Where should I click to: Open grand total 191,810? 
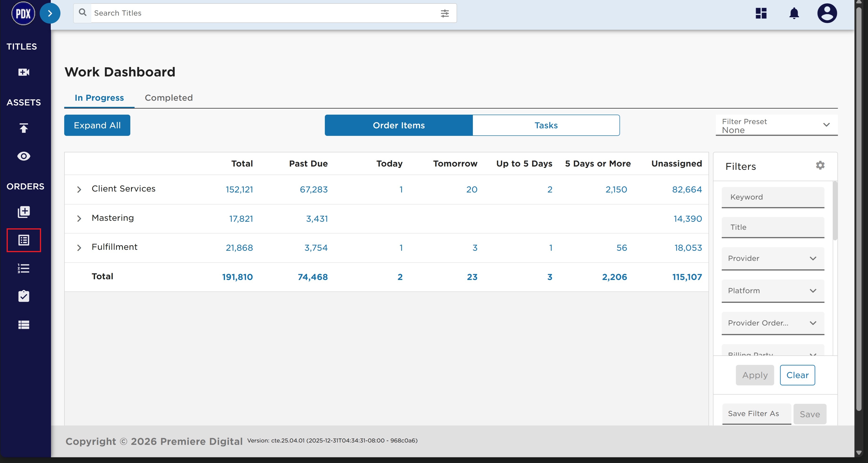coord(237,277)
